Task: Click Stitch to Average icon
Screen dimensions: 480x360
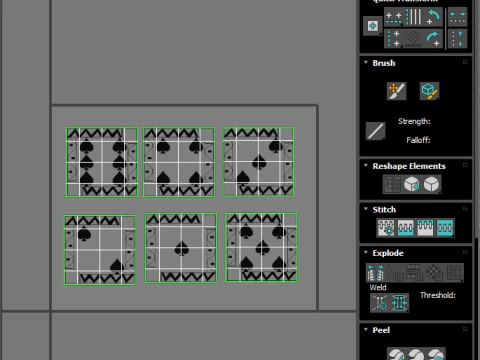Action: tap(405, 228)
